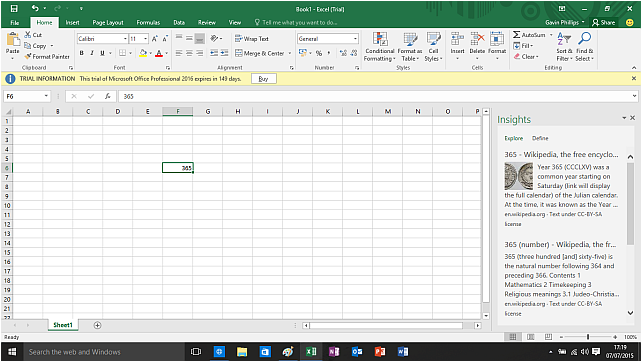Click the Share button

(x=603, y=22)
